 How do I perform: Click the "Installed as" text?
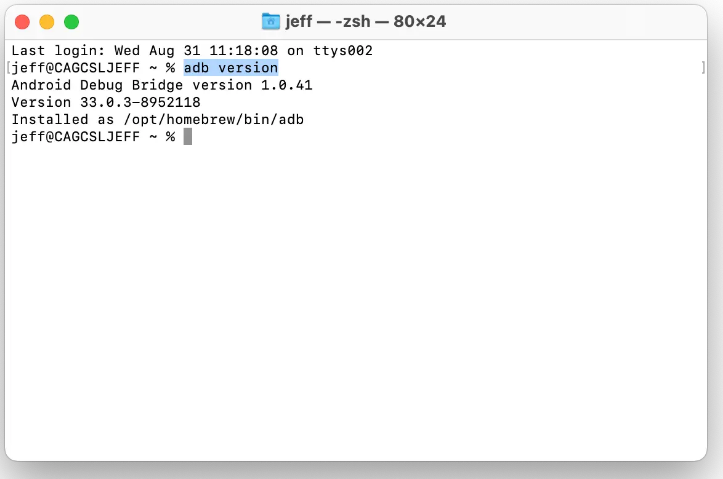(x=63, y=119)
